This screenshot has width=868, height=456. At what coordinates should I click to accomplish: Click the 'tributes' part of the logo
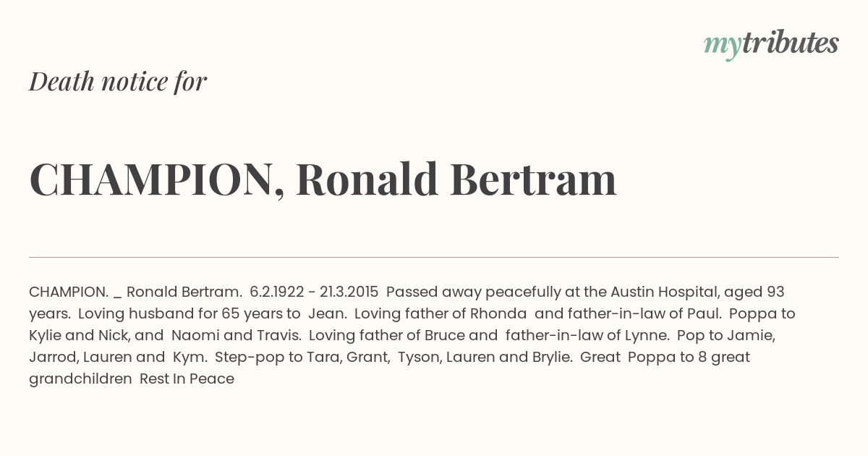[790, 43]
